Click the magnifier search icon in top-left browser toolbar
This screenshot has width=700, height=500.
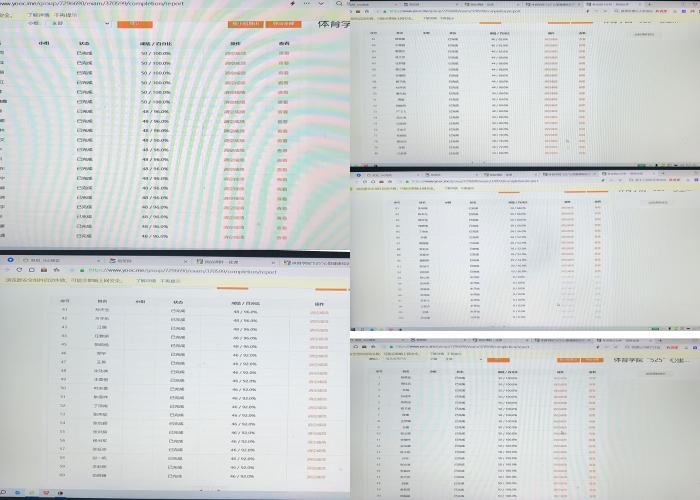[x=339, y=4]
